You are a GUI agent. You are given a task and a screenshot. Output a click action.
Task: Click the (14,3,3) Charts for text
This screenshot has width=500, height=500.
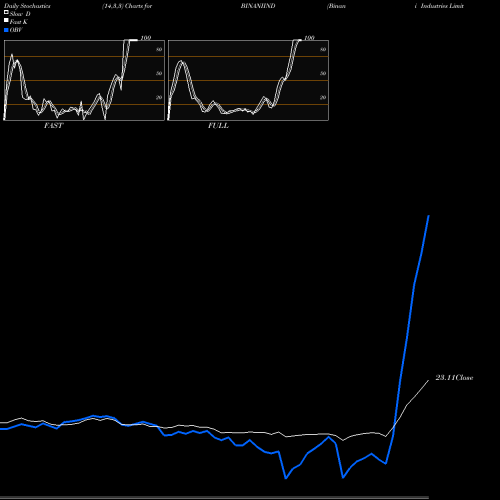127,6
